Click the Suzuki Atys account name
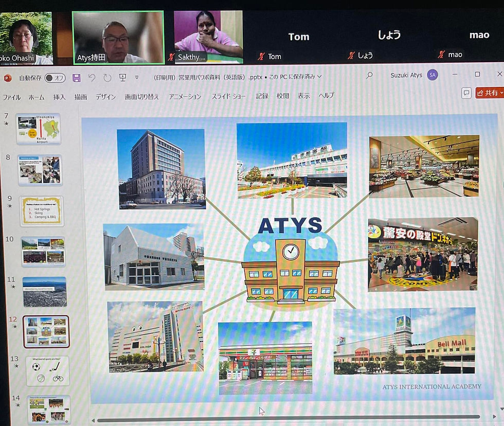Screen dimensions: 504x426 [x=406, y=75]
